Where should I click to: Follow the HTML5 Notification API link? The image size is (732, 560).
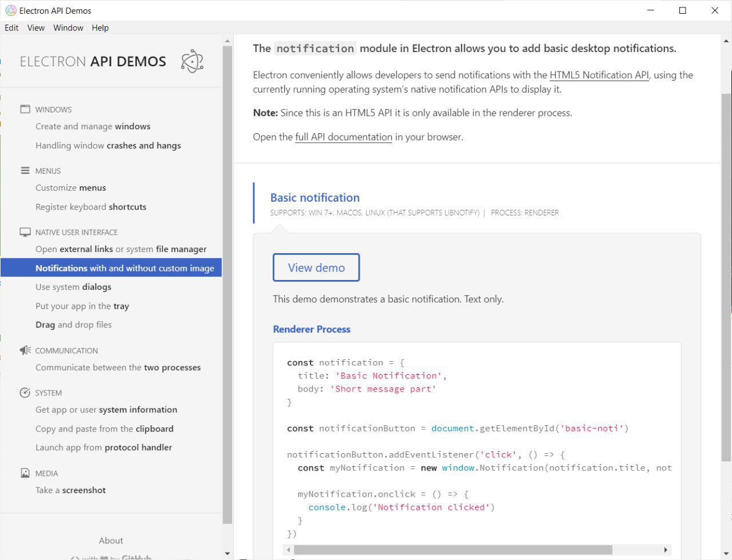coord(599,75)
